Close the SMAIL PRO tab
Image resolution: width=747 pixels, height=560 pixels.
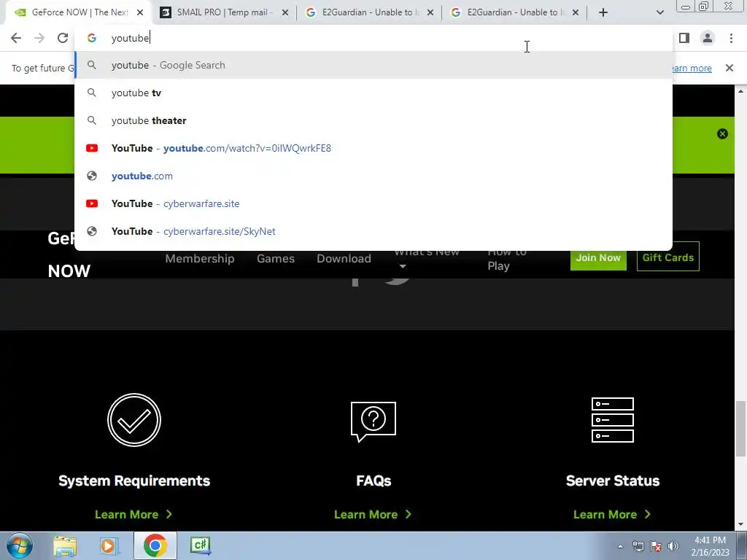[285, 12]
